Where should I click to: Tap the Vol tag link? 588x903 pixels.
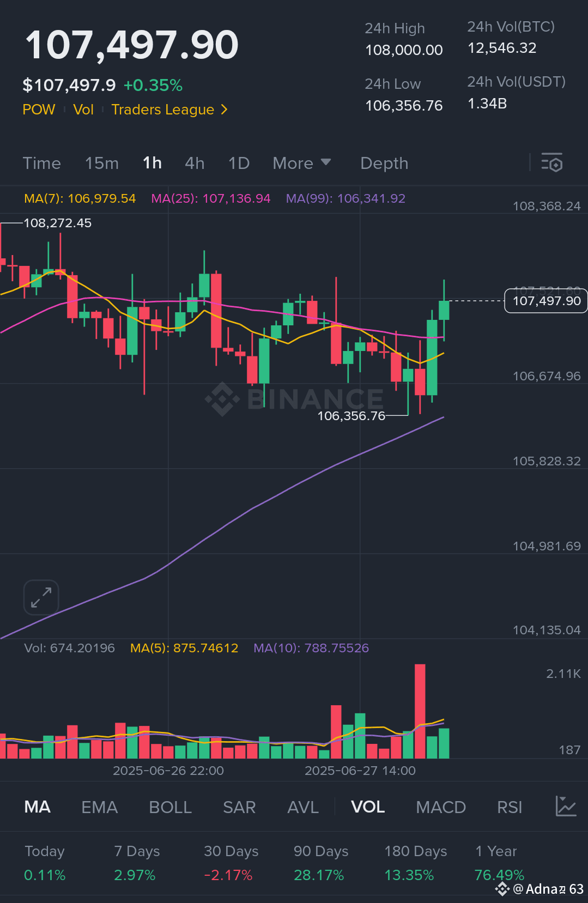[83, 110]
